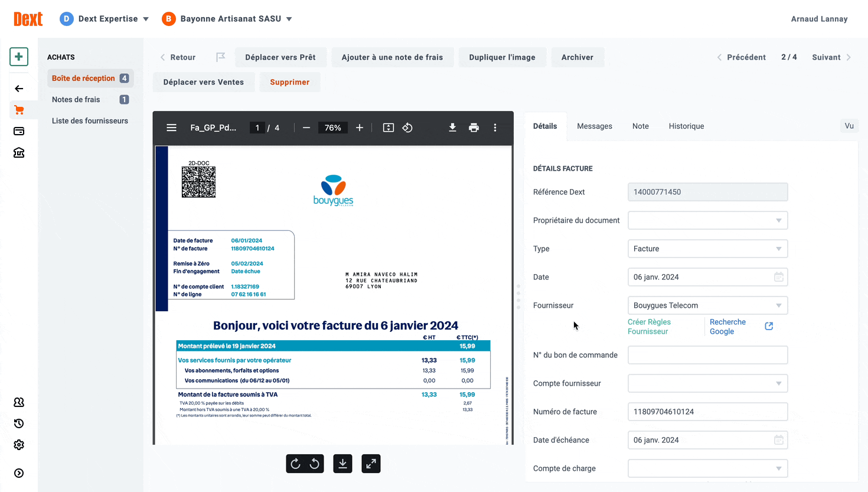The image size is (868, 492).
Task: Click the Archiver button
Action: click(x=577, y=57)
